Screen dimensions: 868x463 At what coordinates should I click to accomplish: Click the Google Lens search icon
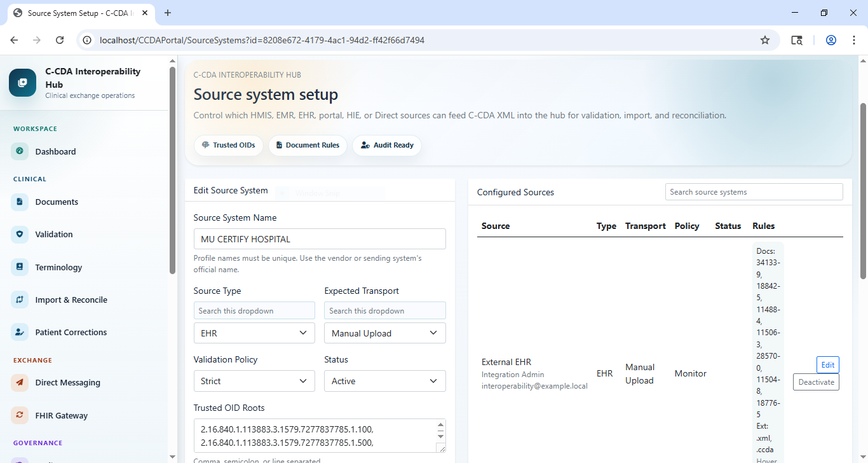[x=797, y=40]
